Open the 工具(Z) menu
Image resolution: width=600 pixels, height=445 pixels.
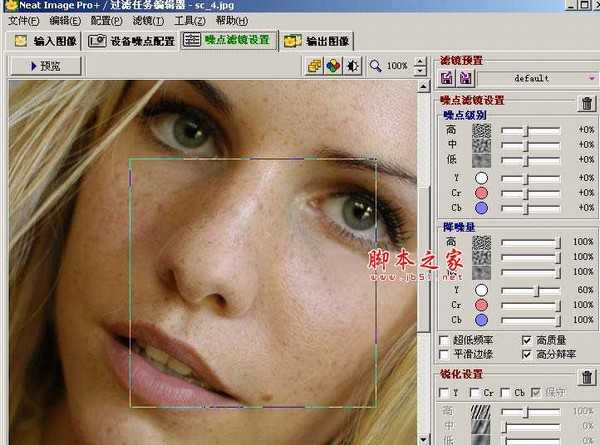[190, 20]
